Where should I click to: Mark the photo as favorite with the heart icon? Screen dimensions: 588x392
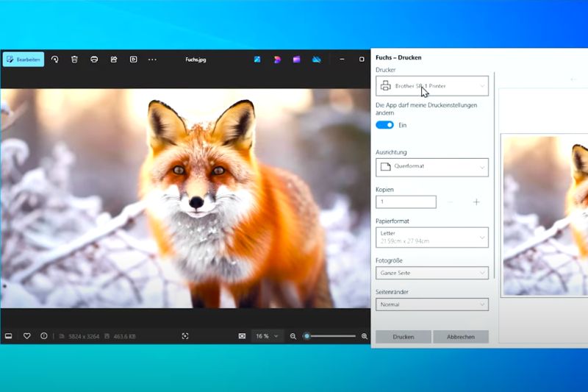click(x=27, y=336)
